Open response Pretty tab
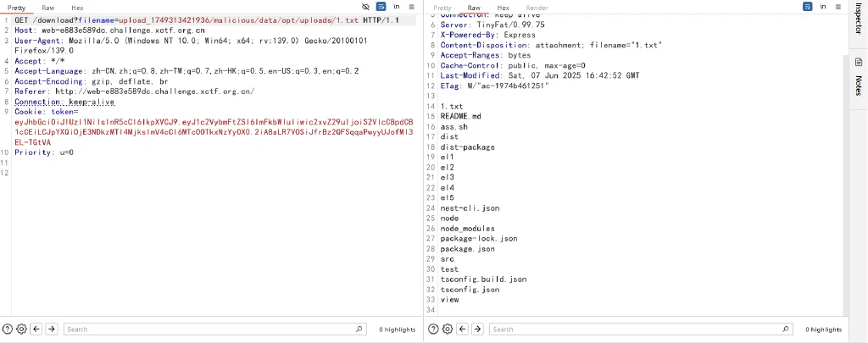The width and height of the screenshot is (868, 343). tap(442, 8)
